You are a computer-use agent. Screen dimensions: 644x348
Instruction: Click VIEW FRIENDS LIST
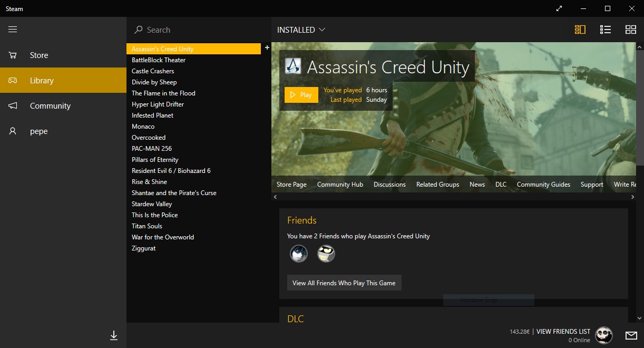[563, 332]
